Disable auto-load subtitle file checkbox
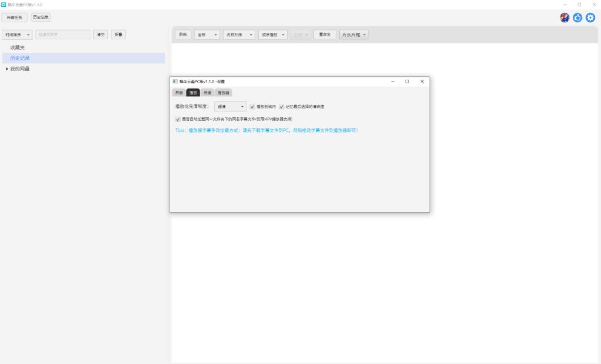The height and width of the screenshot is (364, 601). click(x=178, y=119)
